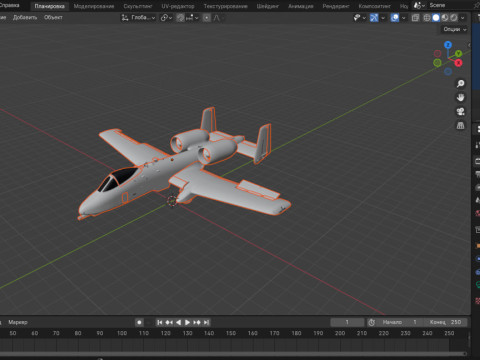Image resolution: width=480 pixels, height=360 pixels.
Task: Click frame 100 on timeline ruler
Action: 122,333
